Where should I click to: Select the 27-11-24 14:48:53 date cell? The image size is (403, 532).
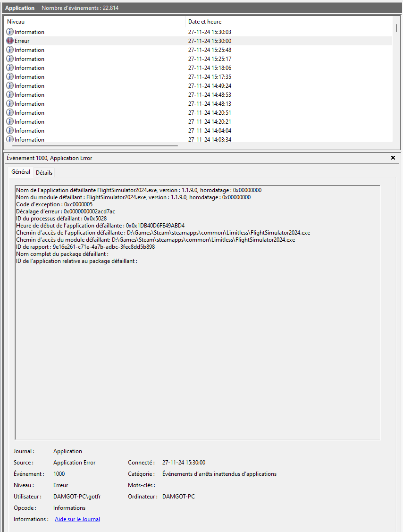coord(210,95)
